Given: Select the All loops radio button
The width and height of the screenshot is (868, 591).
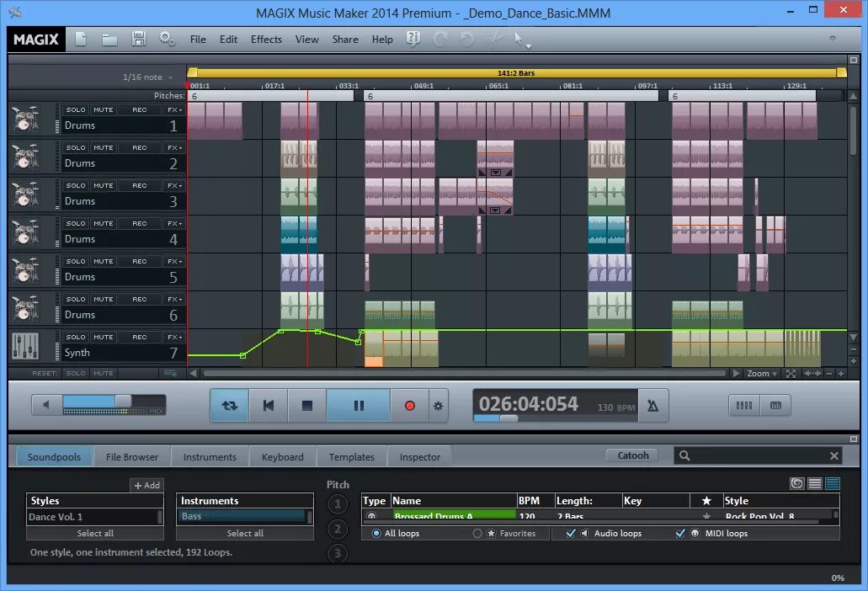Looking at the screenshot, I should [376, 534].
